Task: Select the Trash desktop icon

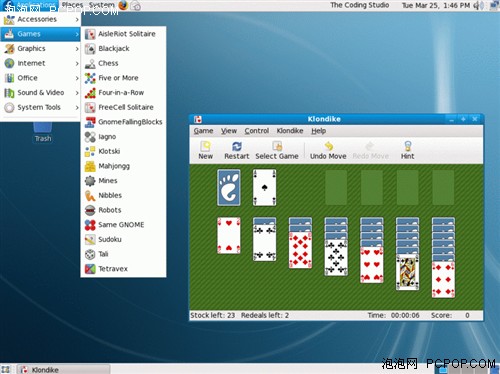Action: [x=43, y=132]
